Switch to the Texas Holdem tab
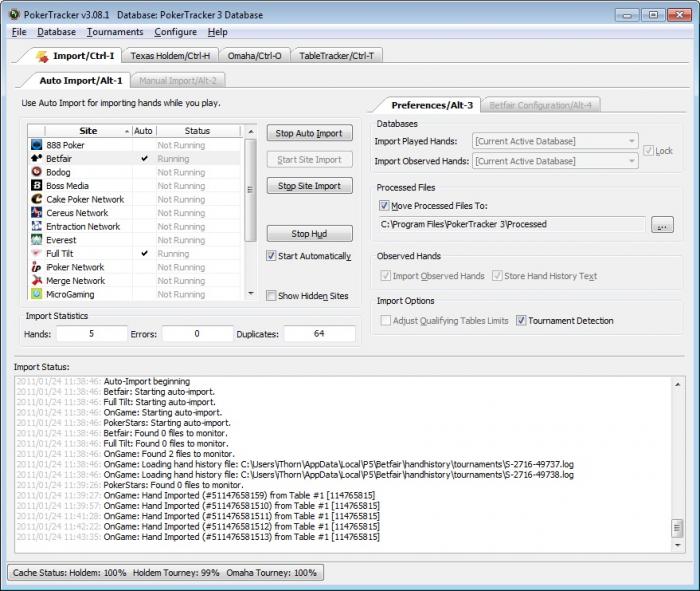This screenshot has height=591, width=700. [170, 56]
